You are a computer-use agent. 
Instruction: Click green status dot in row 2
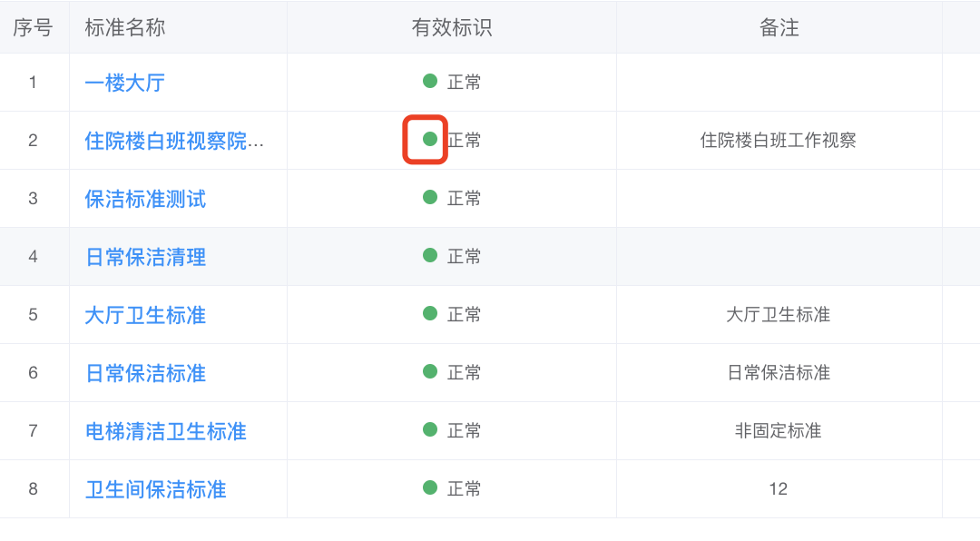[430, 139]
